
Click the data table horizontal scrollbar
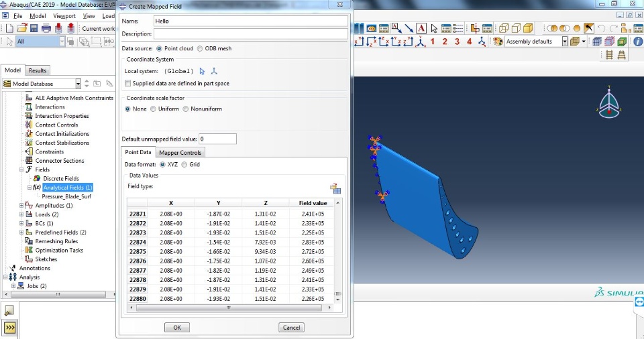[x=230, y=308]
